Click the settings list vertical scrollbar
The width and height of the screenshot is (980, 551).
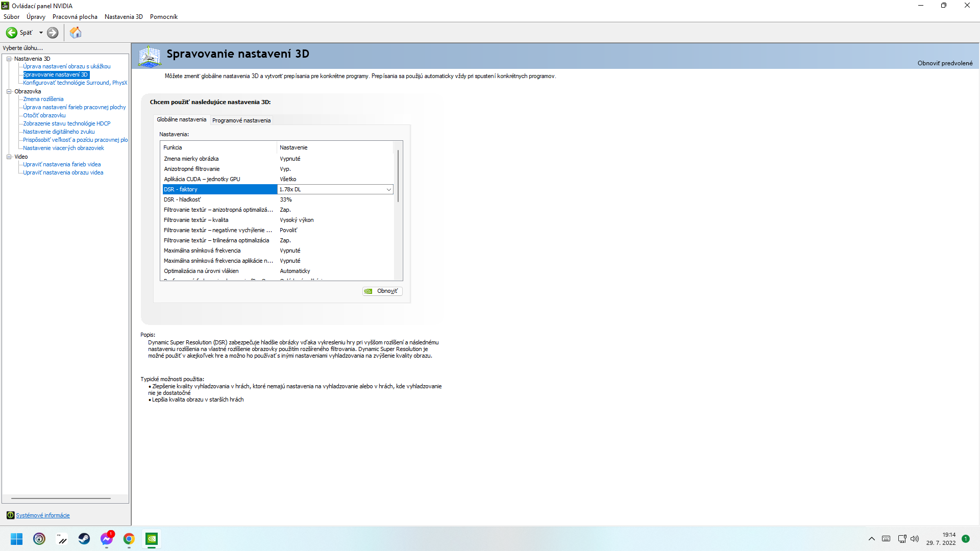point(398,176)
